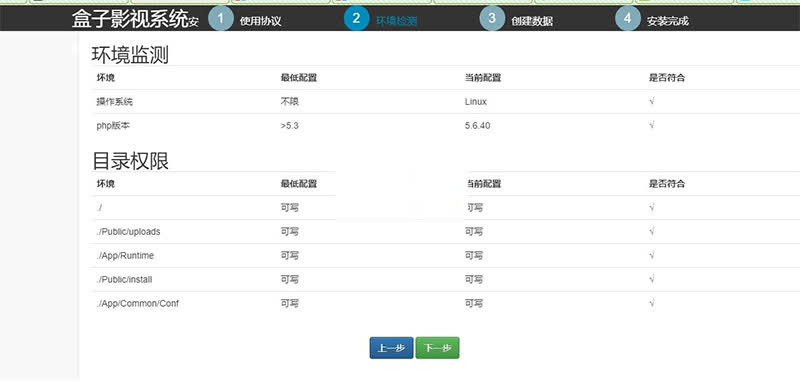Click the ./App/Common/Conf directory entry
800x388 pixels.
137,303
